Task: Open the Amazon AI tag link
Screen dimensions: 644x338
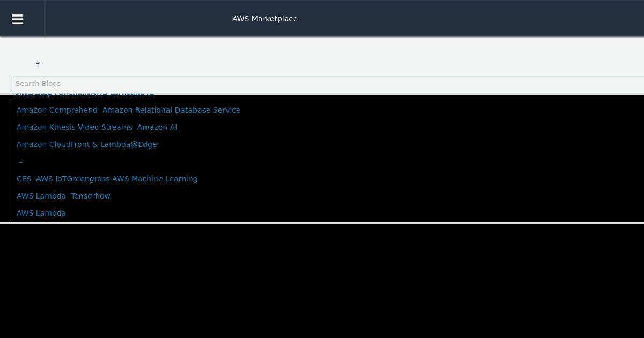Action: 157,127
